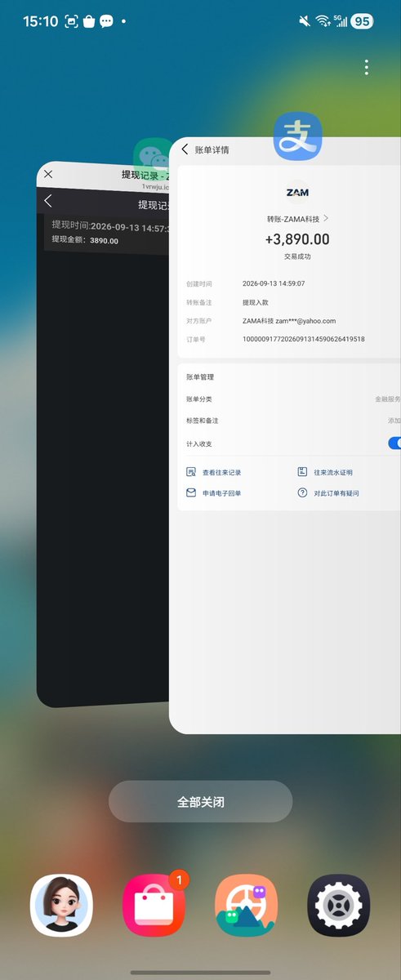The image size is (401, 980).
Task: Go back from the 账单详情 page
Action: [185, 149]
